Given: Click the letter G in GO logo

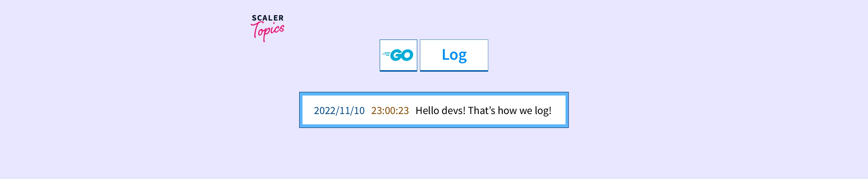Looking at the screenshot, I should tap(396, 55).
